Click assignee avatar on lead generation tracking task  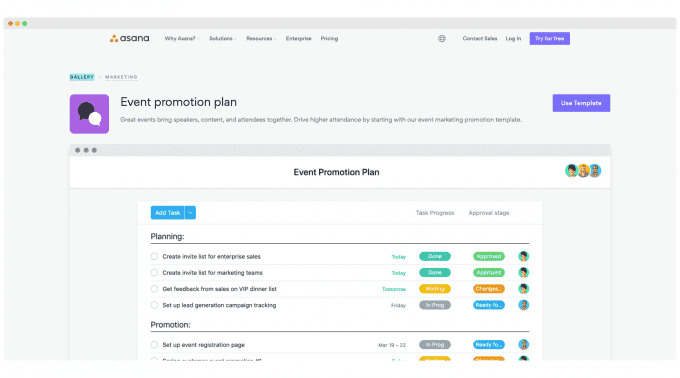tap(523, 305)
